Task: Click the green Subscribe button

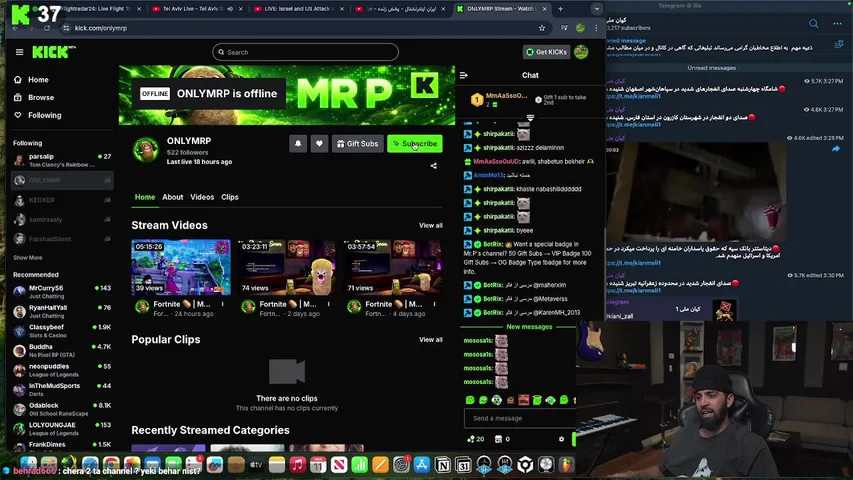Action: 415,144
